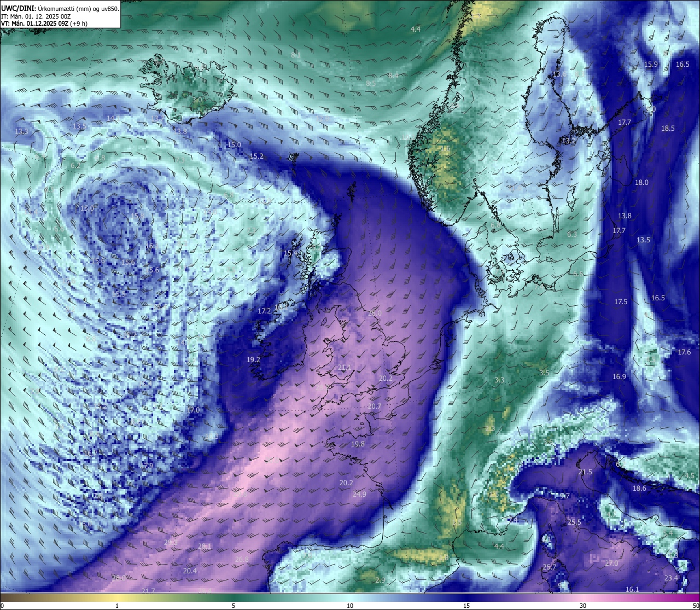Click the 28.1 value on the map
The image size is (700, 610).
click(x=205, y=547)
